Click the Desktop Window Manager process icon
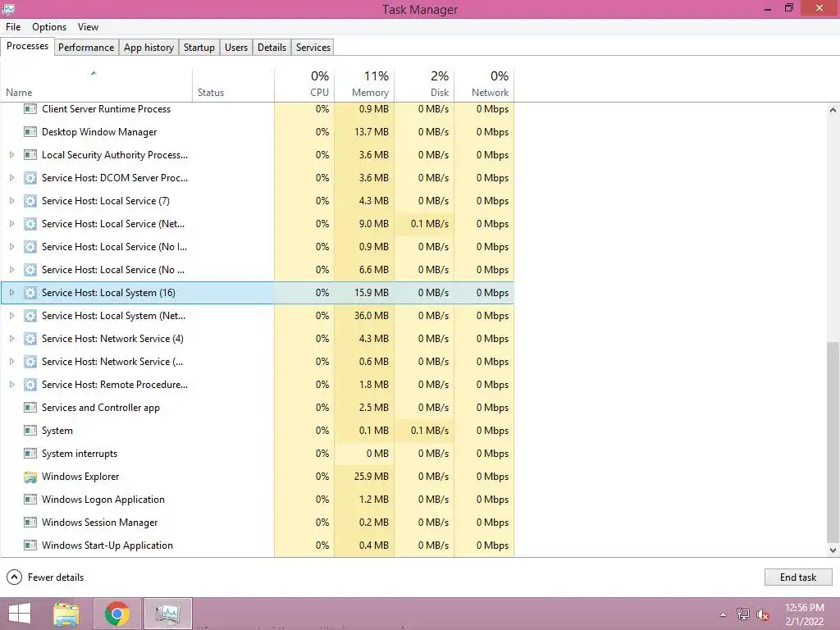 30,132
